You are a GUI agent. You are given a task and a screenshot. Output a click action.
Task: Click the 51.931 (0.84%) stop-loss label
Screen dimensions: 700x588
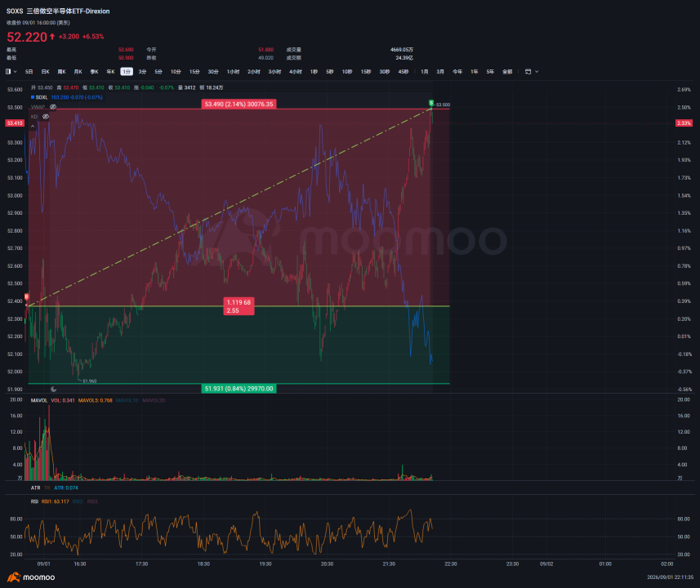click(239, 389)
